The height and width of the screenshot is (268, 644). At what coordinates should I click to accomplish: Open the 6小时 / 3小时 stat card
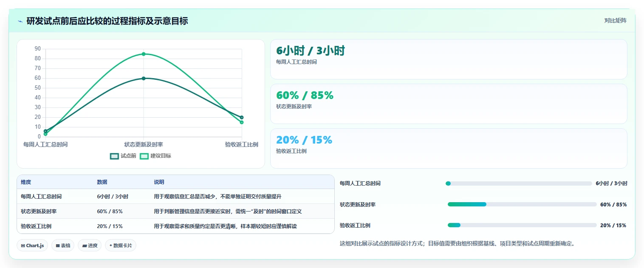(449, 59)
